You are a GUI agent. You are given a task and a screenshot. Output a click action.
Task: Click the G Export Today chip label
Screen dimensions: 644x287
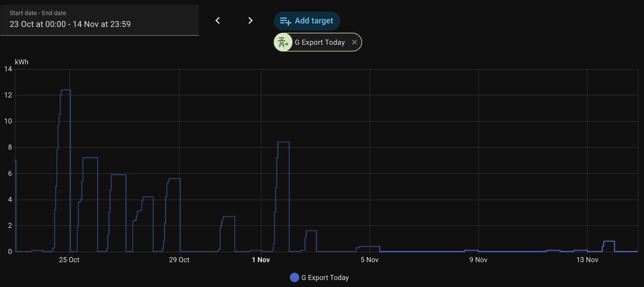pyautogui.click(x=320, y=42)
